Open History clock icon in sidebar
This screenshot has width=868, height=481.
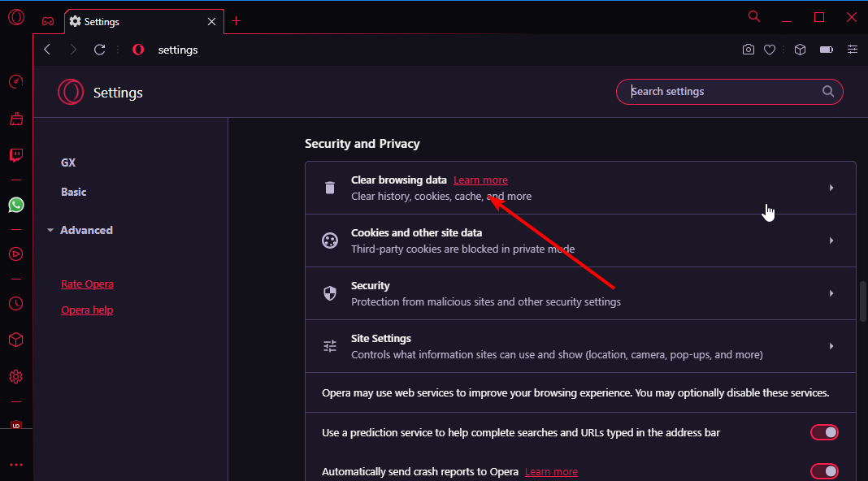click(16, 303)
